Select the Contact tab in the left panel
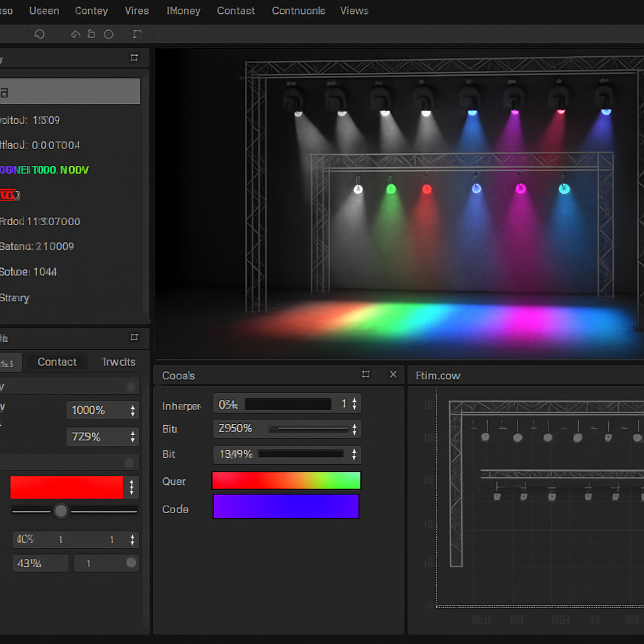 pyautogui.click(x=57, y=362)
